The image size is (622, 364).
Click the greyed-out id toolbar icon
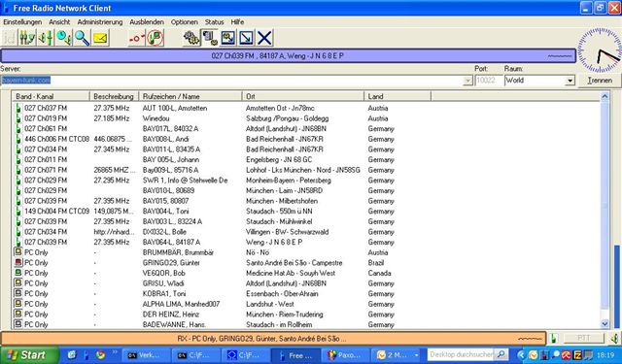[9, 38]
